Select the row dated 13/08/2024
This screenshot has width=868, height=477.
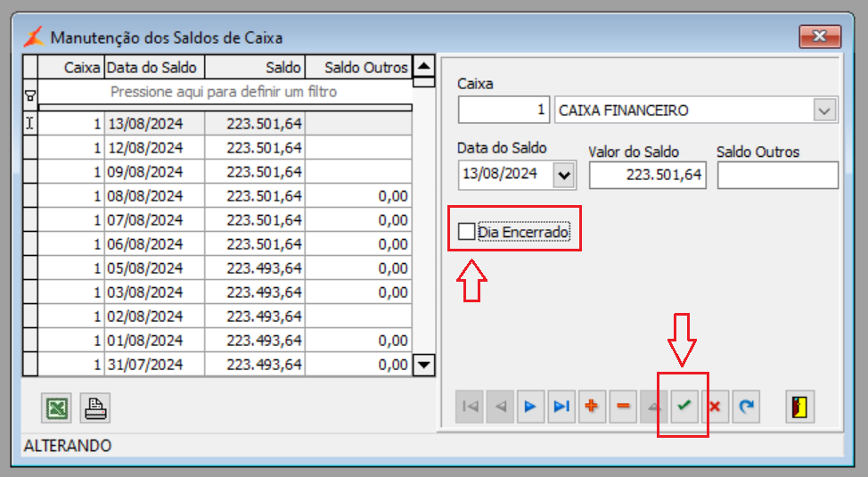[x=225, y=124]
